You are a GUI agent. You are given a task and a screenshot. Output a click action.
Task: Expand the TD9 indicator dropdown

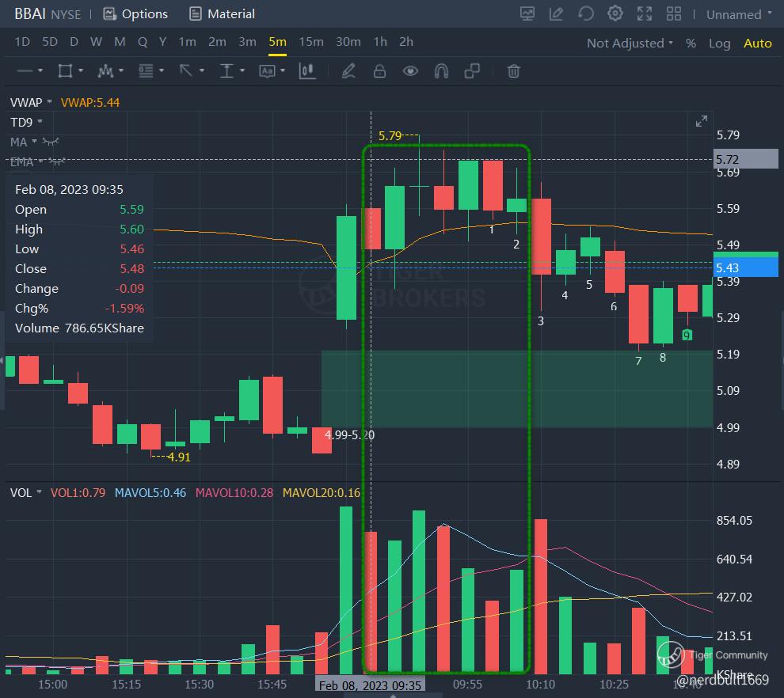[x=40, y=122]
